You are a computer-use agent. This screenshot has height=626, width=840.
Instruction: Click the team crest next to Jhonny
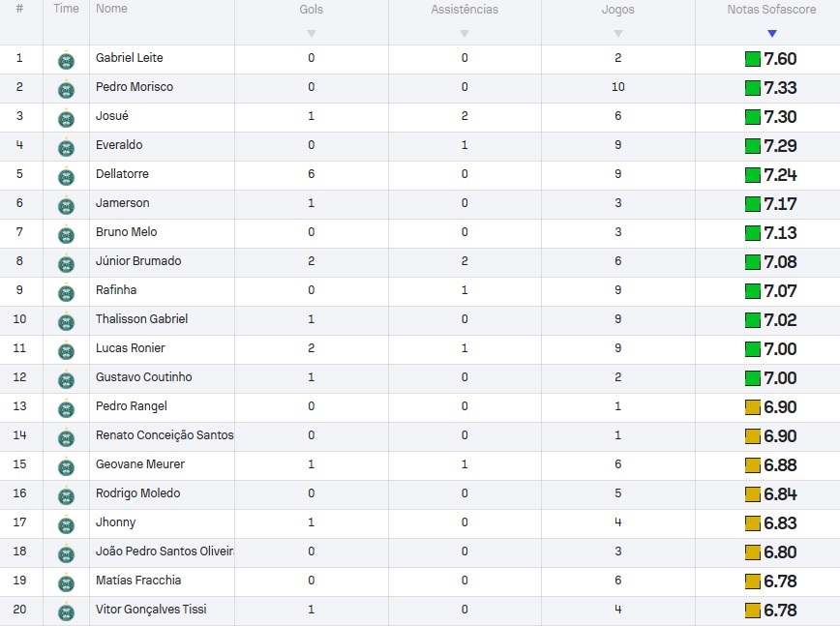point(66,524)
